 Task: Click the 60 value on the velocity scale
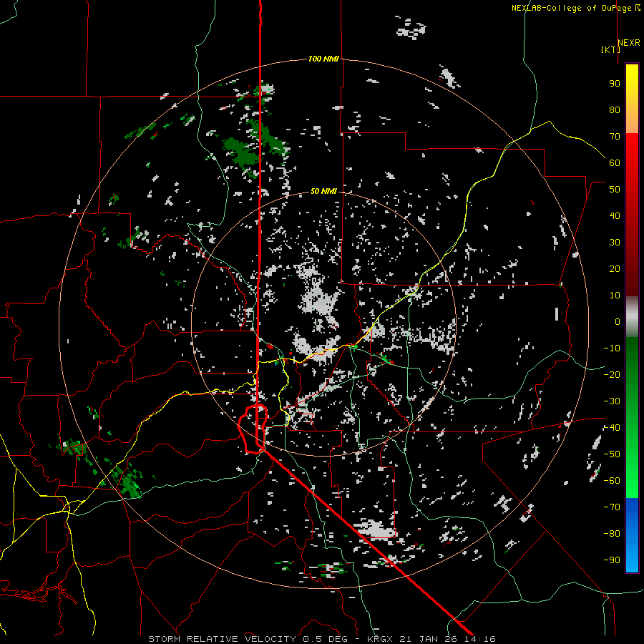pos(615,163)
